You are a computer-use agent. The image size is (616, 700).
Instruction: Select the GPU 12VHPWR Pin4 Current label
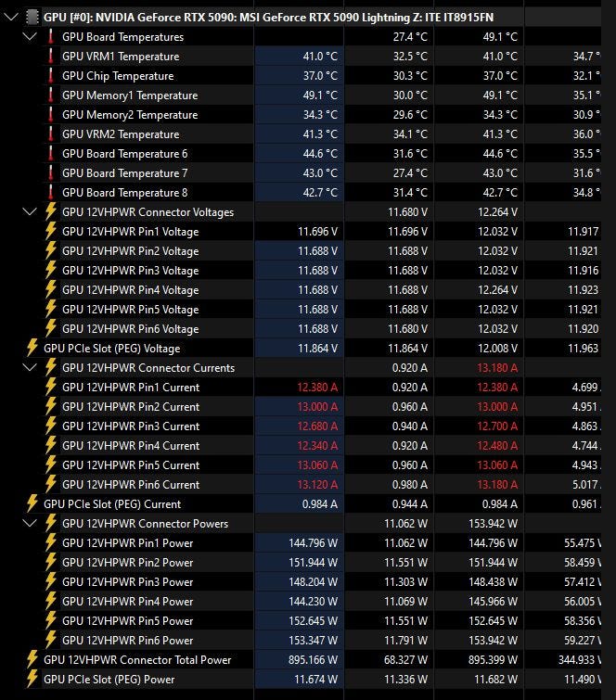[131, 446]
